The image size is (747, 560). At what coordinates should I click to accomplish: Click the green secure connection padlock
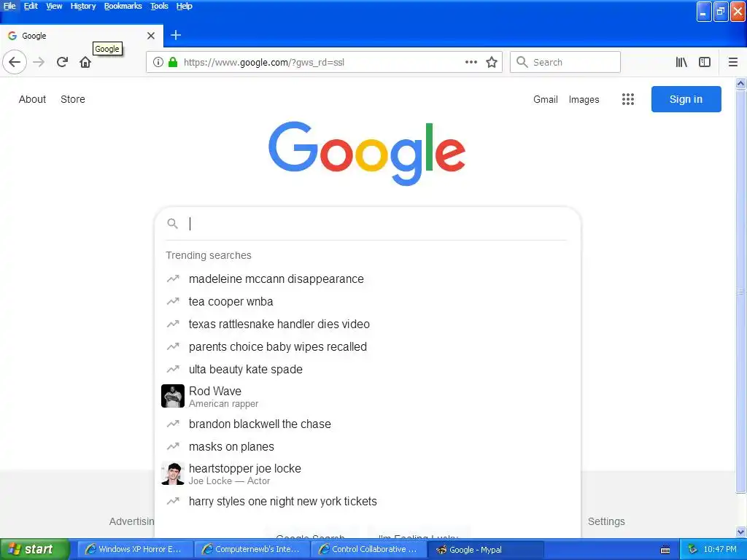tap(173, 62)
